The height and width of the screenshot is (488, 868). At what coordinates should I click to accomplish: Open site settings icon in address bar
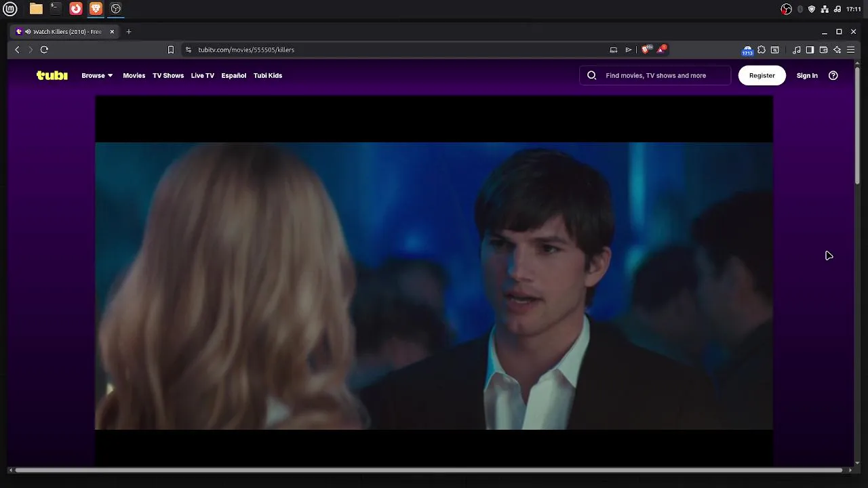tap(189, 49)
